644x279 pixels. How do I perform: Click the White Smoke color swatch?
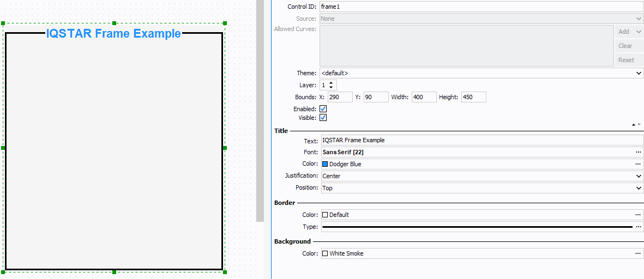325,253
